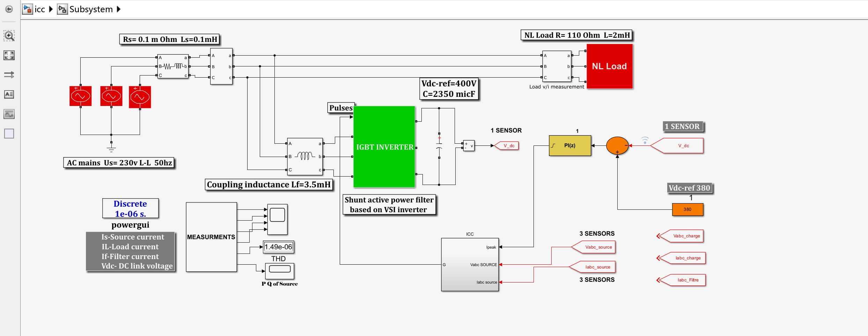The height and width of the screenshot is (336, 868).
Task: Select the coupling inductance three-phase block
Action: tap(305, 157)
